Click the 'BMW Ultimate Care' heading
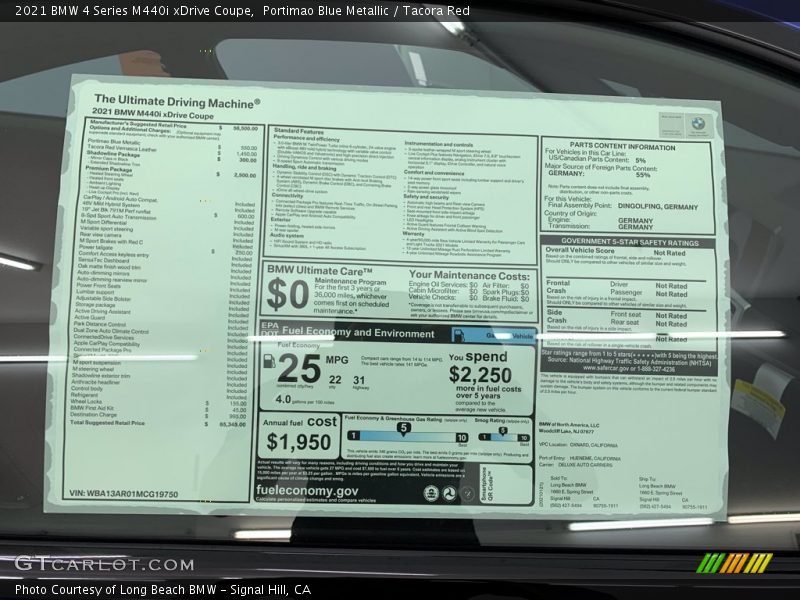The height and width of the screenshot is (600, 800). click(x=319, y=270)
